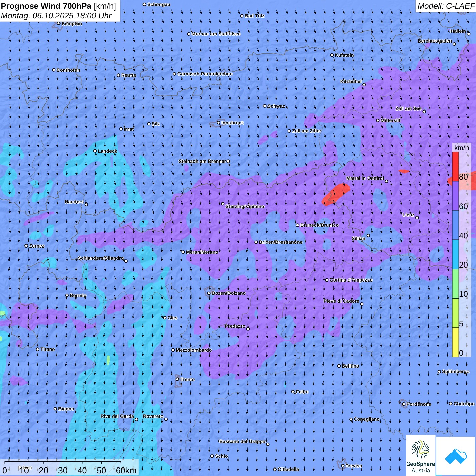476x476 pixels.
Task: Click the Rovereto label
Action: click(x=153, y=416)
